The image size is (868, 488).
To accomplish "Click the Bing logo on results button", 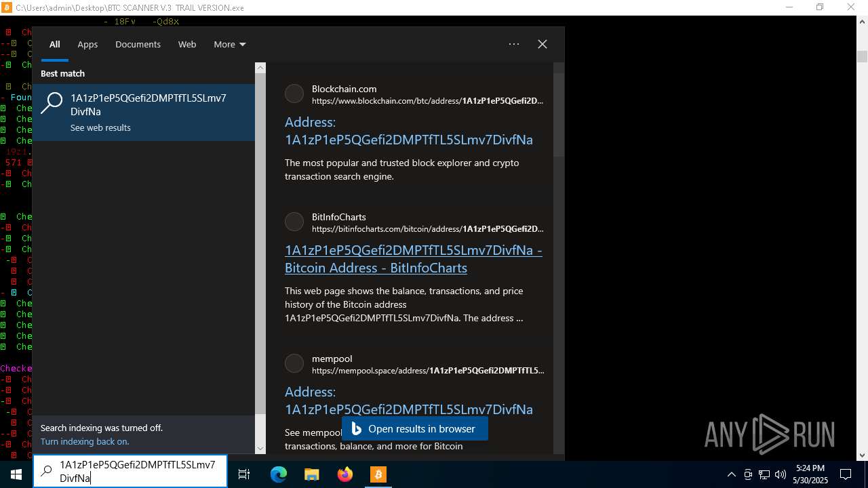I will [x=356, y=429].
